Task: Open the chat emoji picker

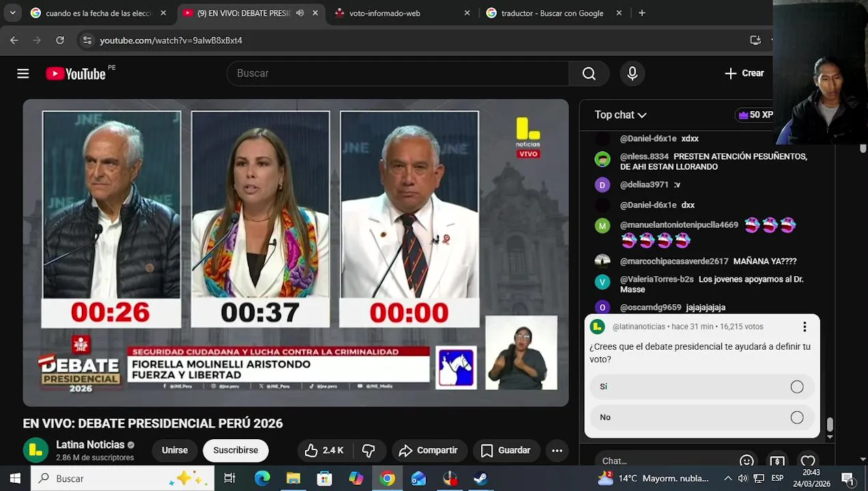Action: tap(747, 461)
